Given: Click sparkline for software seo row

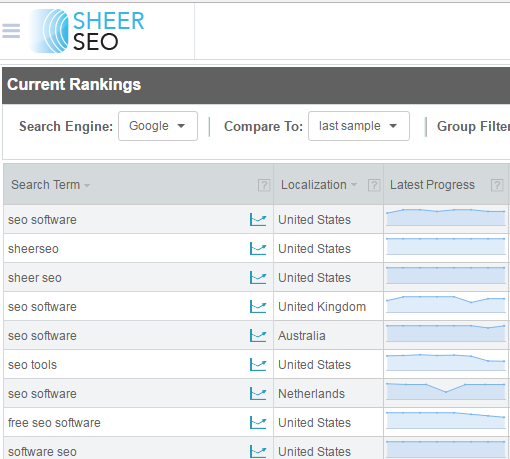Looking at the screenshot, I should click(x=446, y=449).
